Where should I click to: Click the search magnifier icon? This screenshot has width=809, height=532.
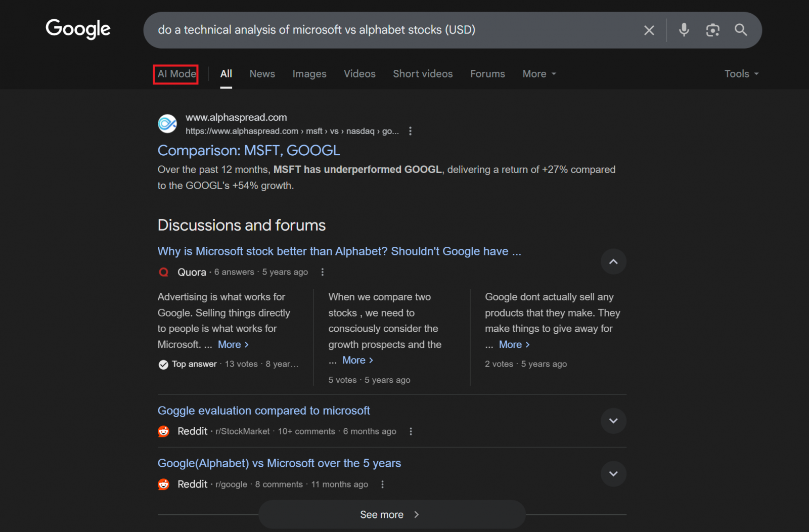pos(740,30)
